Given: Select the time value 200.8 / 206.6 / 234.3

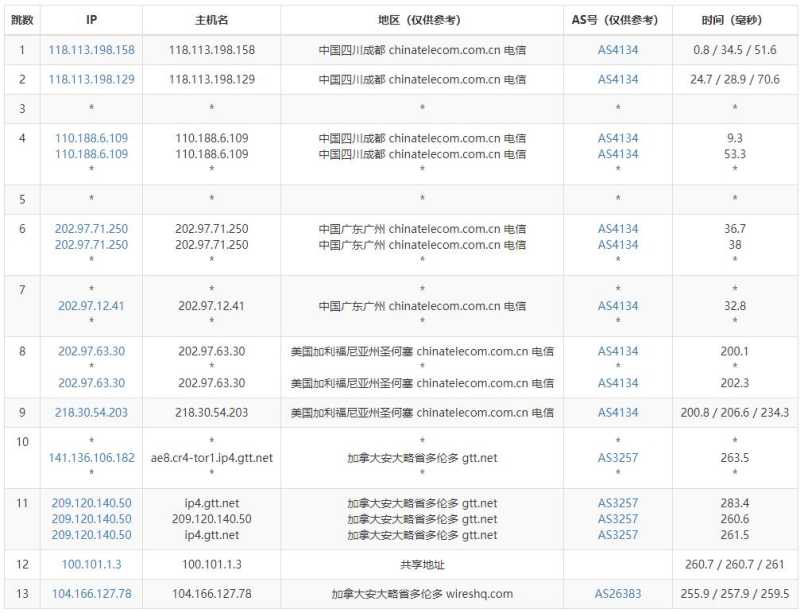Looking at the screenshot, I should 735,412.
